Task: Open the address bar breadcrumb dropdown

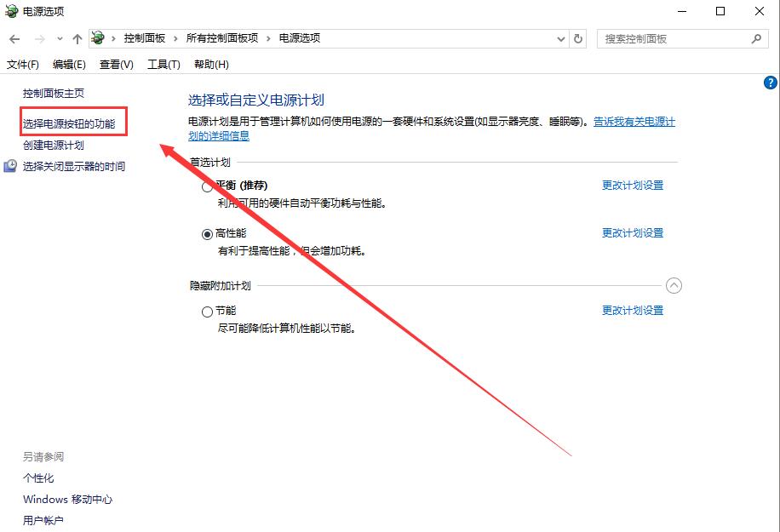Action: coord(560,38)
